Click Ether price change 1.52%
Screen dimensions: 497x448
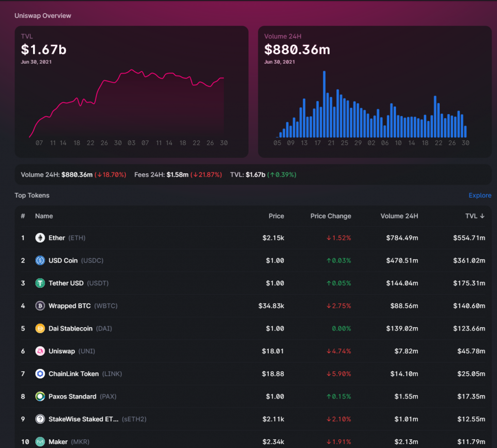click(339, 238)
